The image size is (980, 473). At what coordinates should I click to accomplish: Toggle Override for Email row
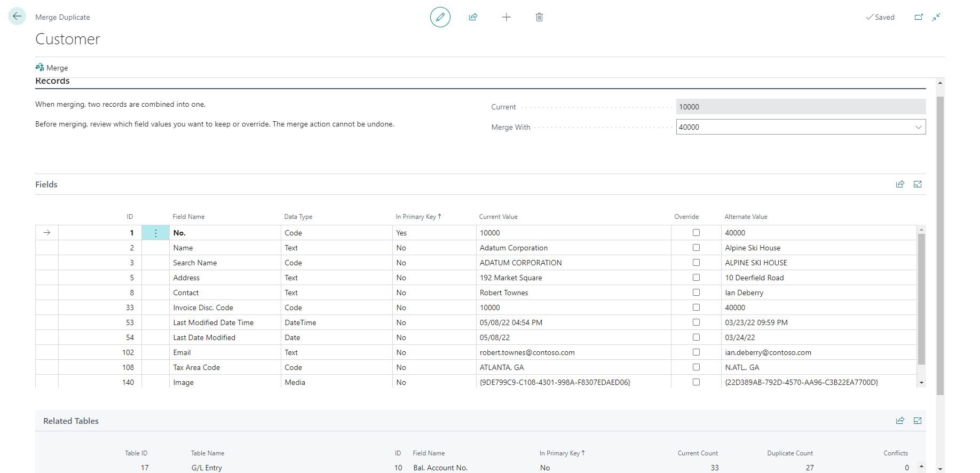tap(696, 352)
